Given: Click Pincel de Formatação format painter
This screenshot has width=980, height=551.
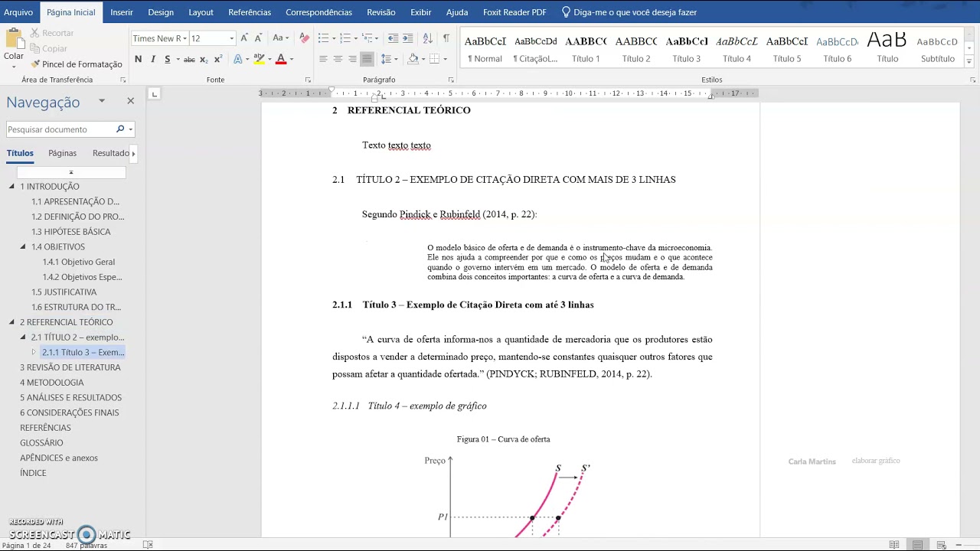Looking at the screenshot, I should click(x=77, y=64).
